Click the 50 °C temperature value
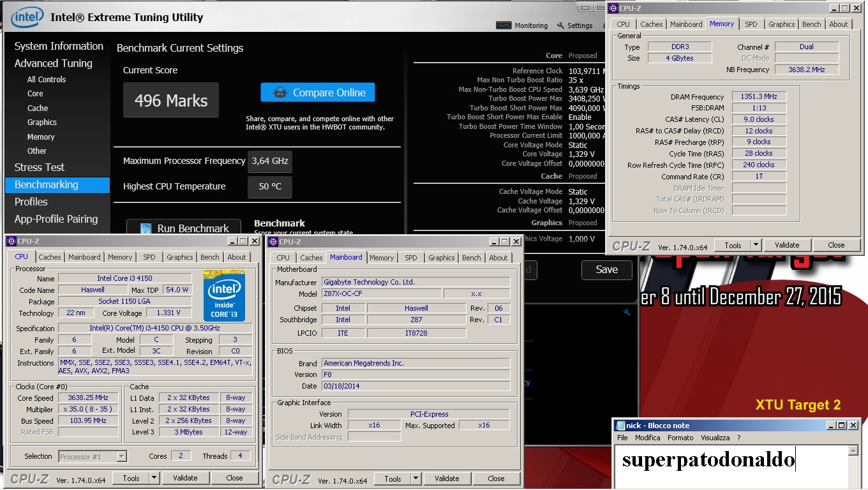This screenshot has height=490, width=868. [269, 187]
